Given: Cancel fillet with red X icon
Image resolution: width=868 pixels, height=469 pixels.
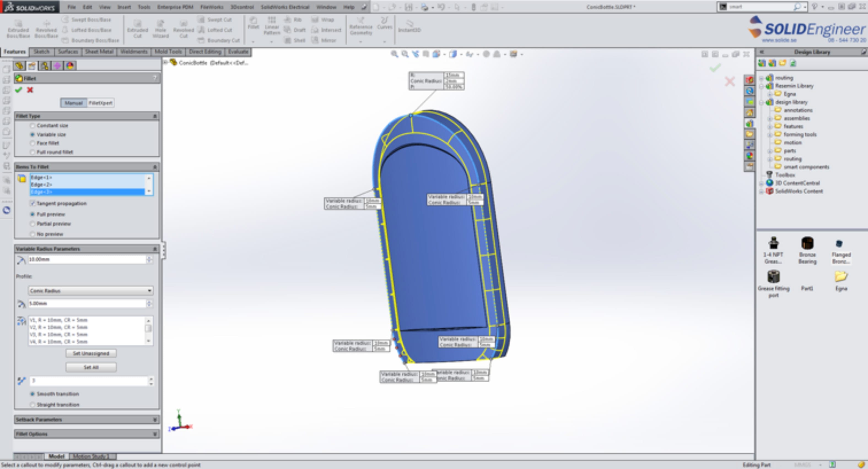Looking at the screenshot, I should [30, 90].
